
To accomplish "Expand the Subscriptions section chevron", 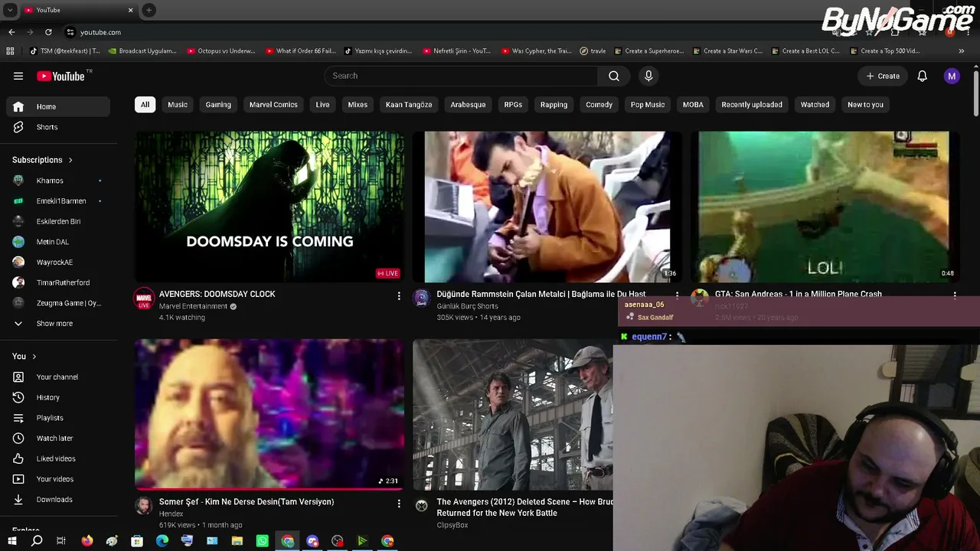I will click(70, 160).
